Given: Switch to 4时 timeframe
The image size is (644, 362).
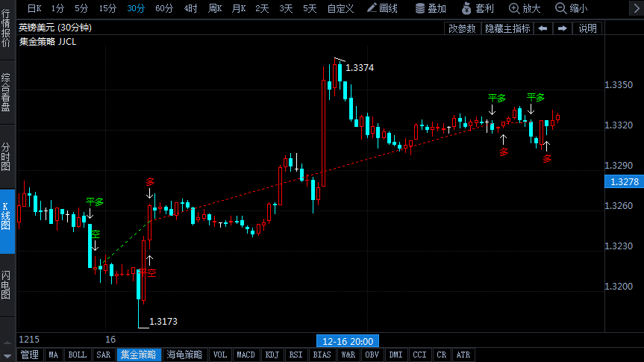Looking at the screenshot, I should click(x=190, y=8).
